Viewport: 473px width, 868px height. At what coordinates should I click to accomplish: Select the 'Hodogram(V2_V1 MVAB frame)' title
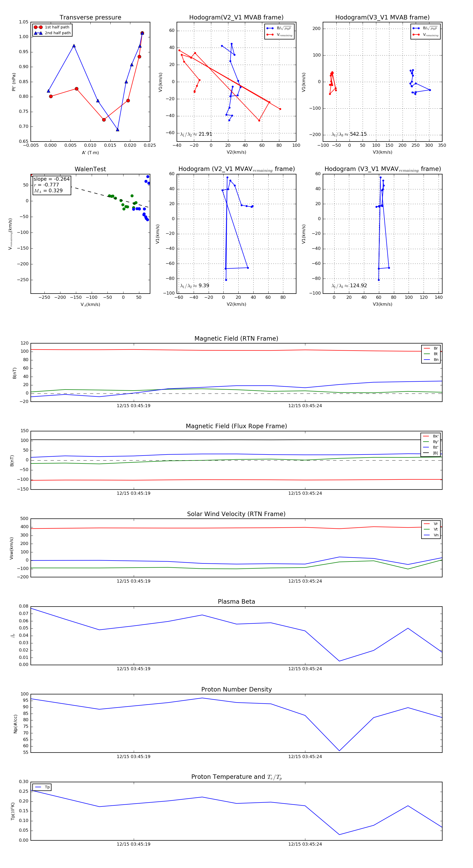coord(236,17)
